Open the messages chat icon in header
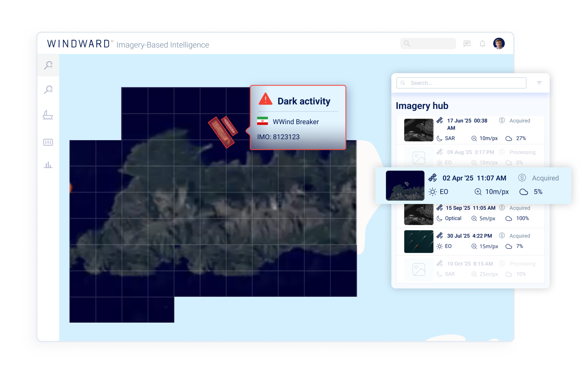 [x=467, y=44]
